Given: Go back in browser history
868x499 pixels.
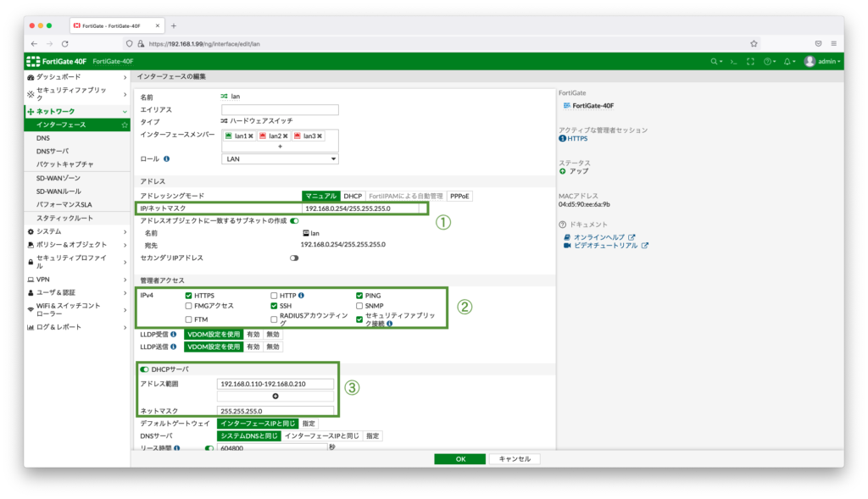Looking at the screenshot, I should [34, 44].
